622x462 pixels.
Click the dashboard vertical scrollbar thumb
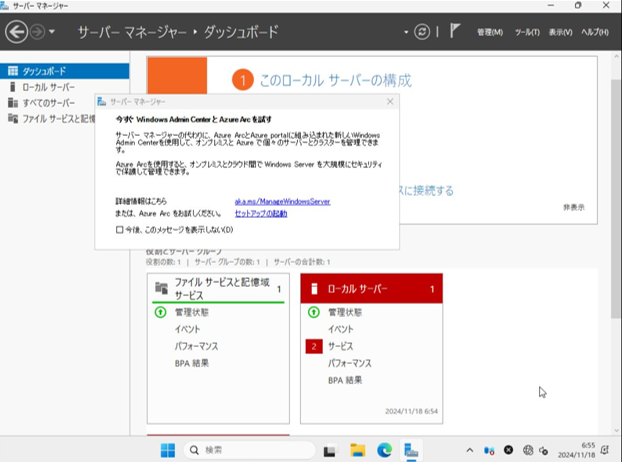coord(616,198)
